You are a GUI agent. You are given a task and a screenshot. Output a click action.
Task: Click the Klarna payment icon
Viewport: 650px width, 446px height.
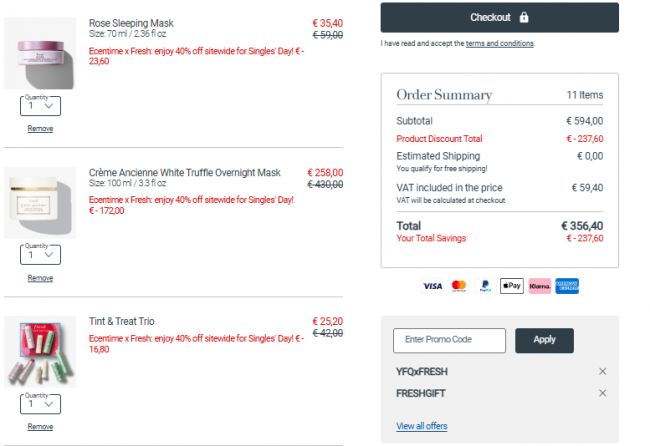(540, 286)
